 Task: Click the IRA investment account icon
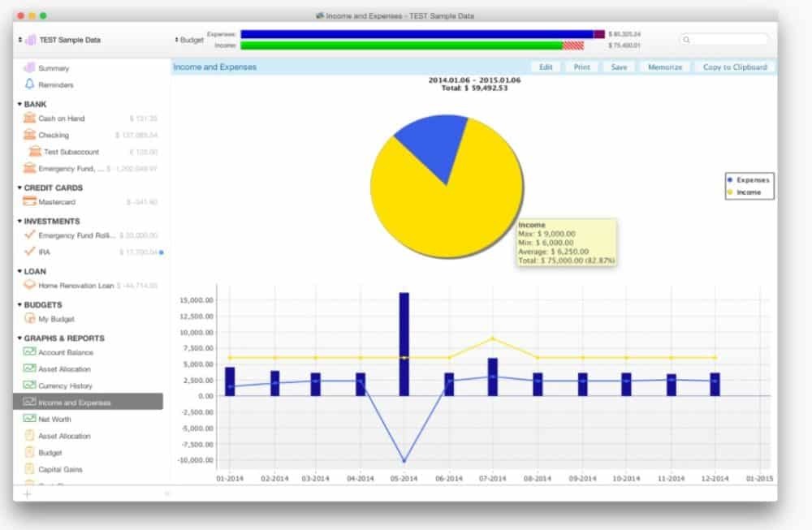(30, 252)
